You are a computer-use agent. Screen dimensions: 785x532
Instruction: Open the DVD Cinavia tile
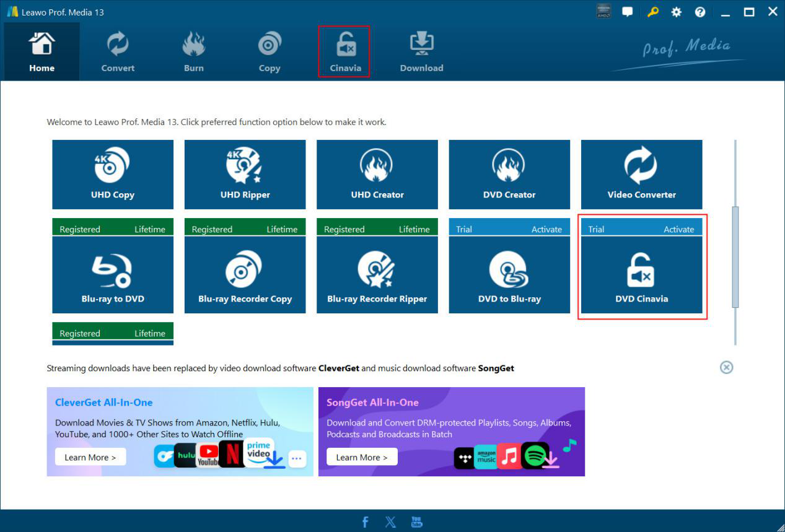coord(641,275)
